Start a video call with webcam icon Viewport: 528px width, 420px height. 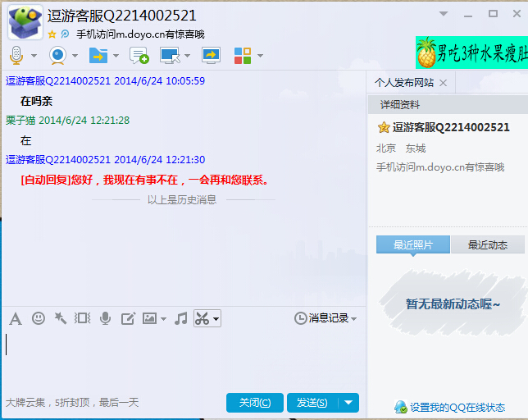pyautogui.click(x=57, y=55)
